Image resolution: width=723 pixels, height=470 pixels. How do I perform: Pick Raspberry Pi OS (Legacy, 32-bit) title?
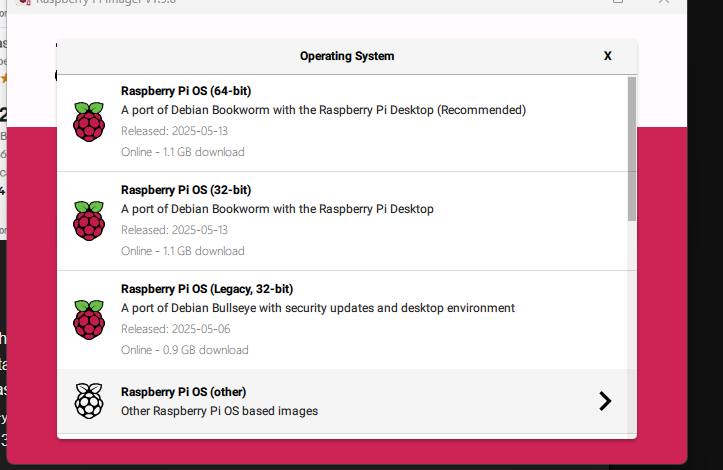click(207, 289)
